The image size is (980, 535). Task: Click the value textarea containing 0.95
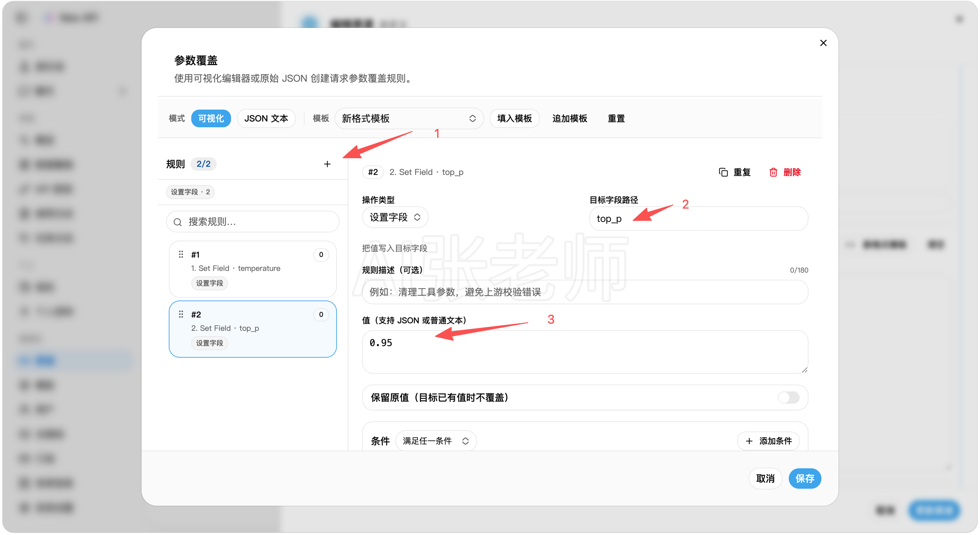point(585,352)
